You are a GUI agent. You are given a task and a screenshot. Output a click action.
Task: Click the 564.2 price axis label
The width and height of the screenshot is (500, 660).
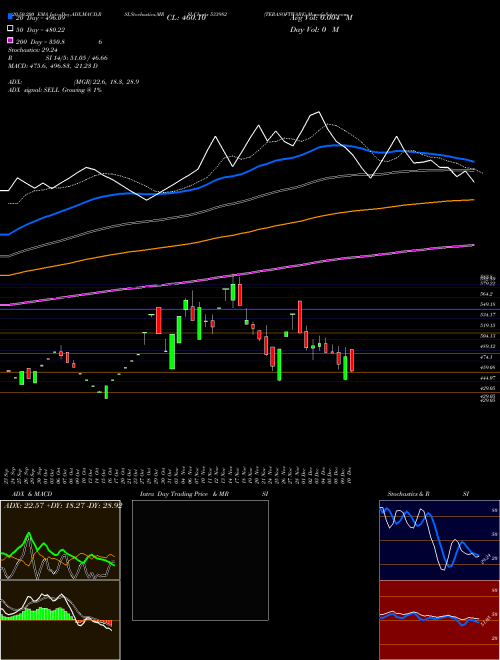488,294
